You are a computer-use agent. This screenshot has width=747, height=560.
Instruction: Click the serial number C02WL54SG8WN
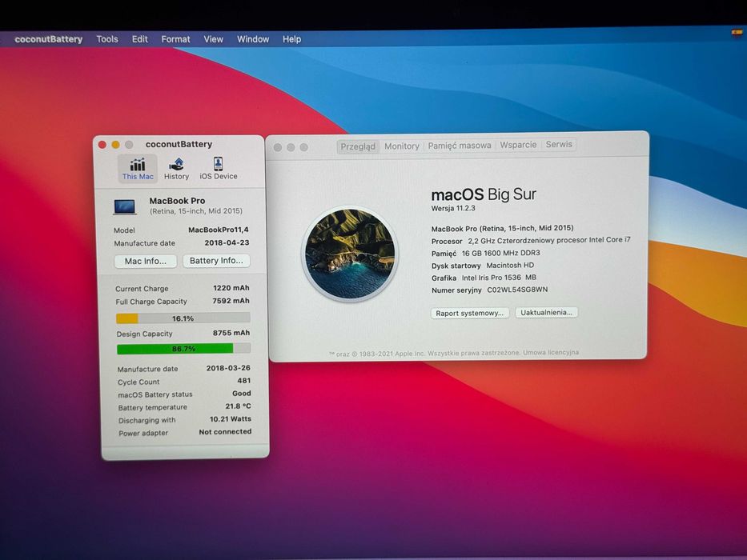pos(517,290)
